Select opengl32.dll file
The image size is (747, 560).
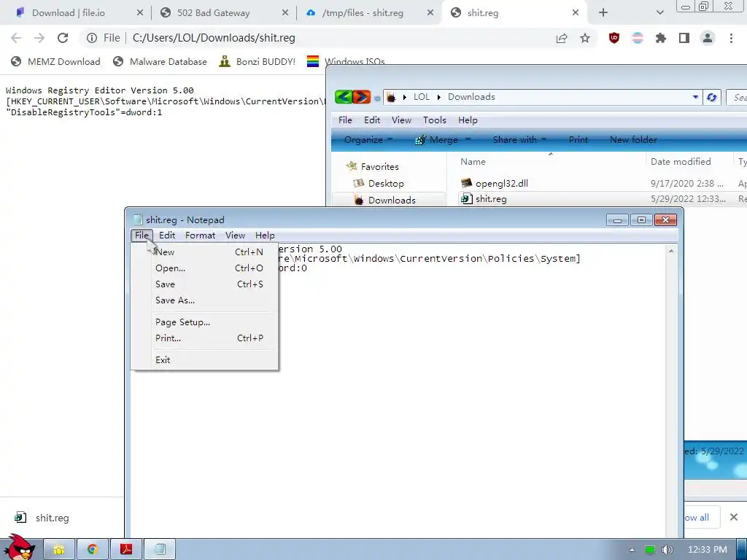coord(495,183)
